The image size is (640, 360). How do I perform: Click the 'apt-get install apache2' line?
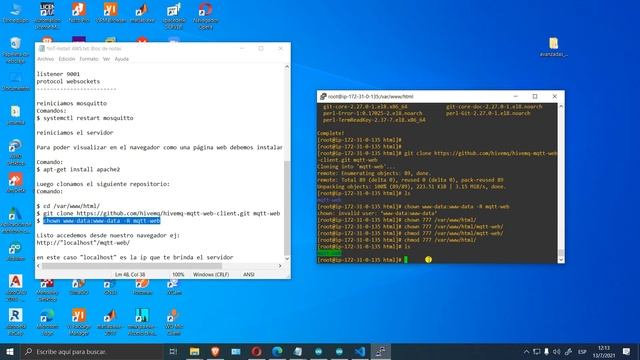pos(78,169)
